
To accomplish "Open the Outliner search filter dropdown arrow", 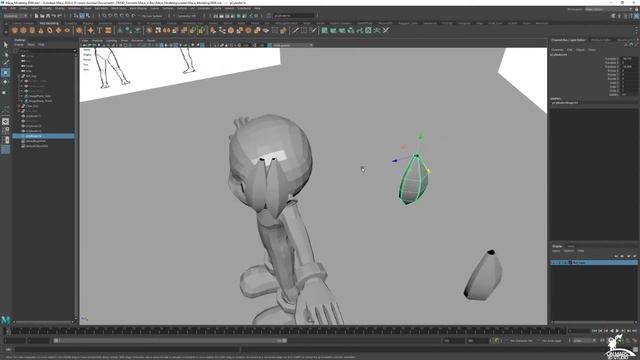I will tap(75, 51).
